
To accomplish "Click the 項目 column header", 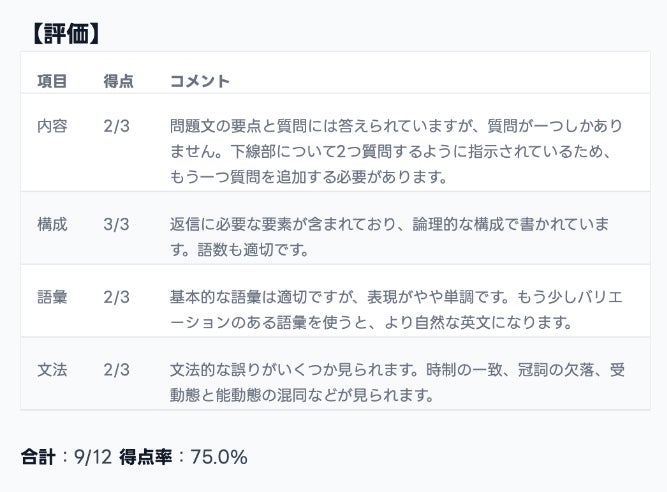I will pos(52,81).
